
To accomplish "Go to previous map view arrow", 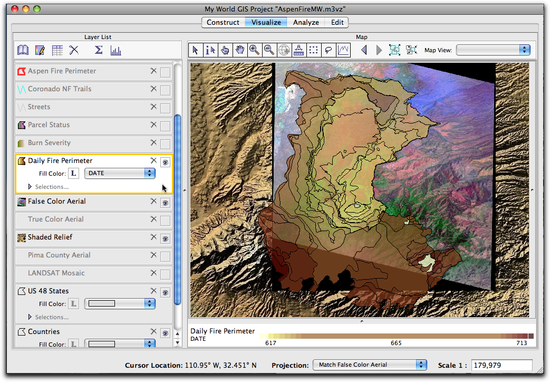I will tap(364, 50).
